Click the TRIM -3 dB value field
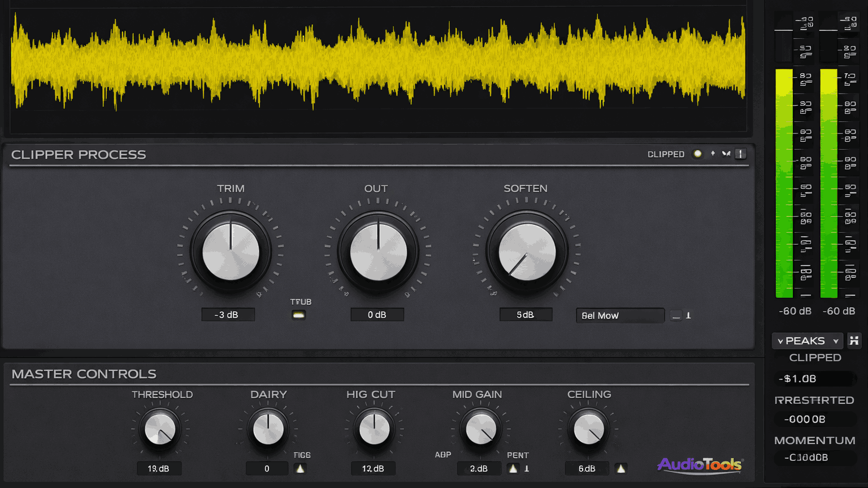 coord(228,315)
